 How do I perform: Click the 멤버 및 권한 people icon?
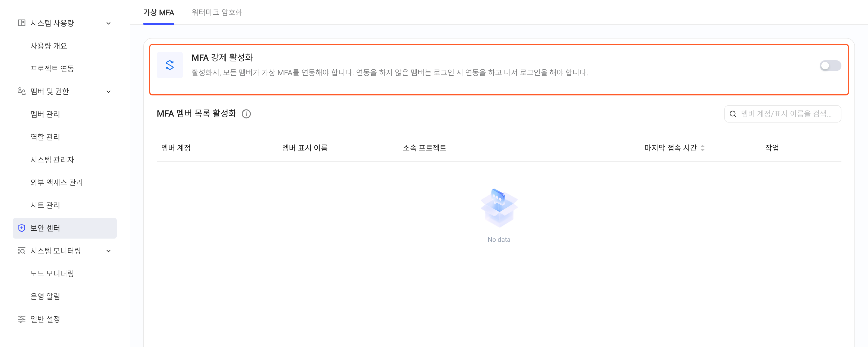[22, 91]
